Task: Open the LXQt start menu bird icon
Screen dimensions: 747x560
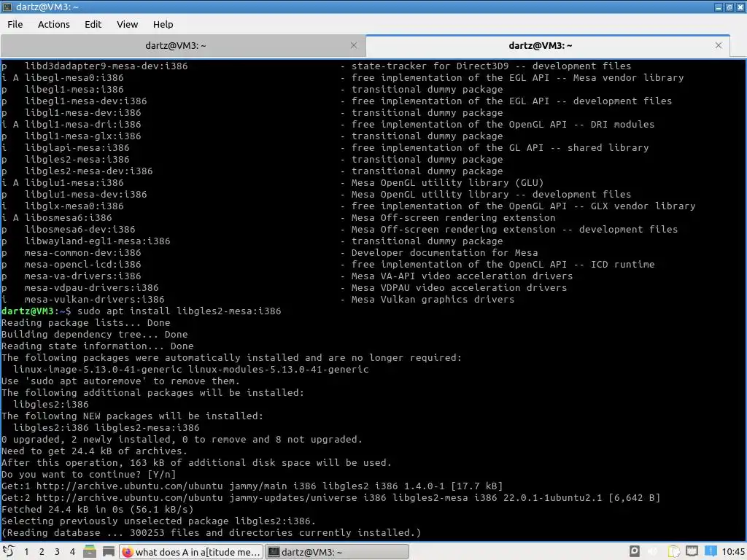Action: (x=9, y=551)
